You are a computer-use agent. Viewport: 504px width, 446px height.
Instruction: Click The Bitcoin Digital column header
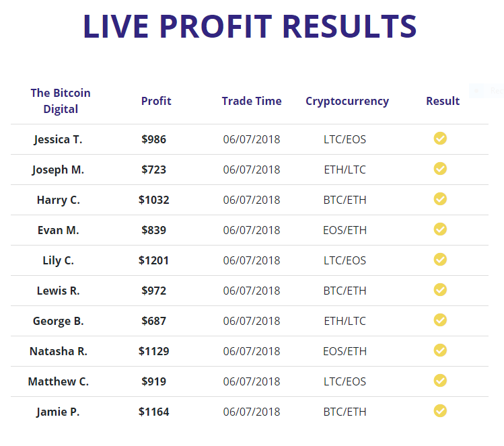click(61, 101)
